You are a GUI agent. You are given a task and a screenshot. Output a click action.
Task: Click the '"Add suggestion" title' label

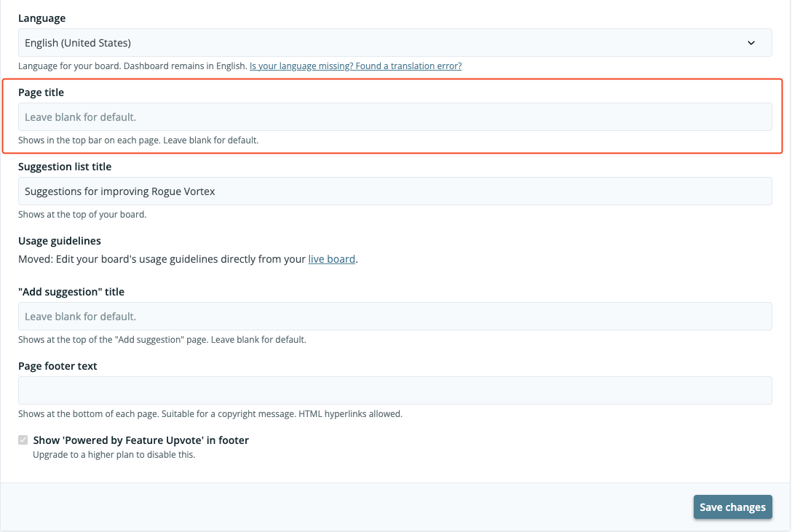point(71,292)
